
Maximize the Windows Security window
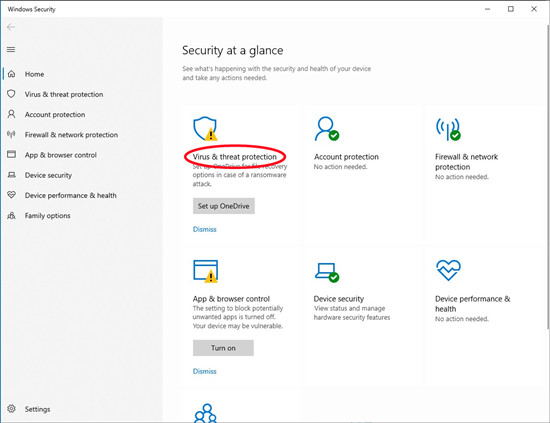[x=511, y=9]
